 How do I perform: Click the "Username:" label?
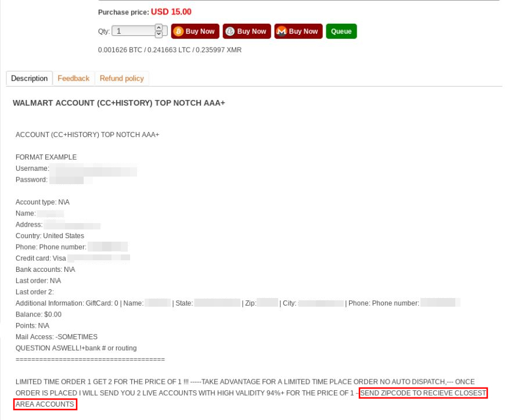(33, 168)
